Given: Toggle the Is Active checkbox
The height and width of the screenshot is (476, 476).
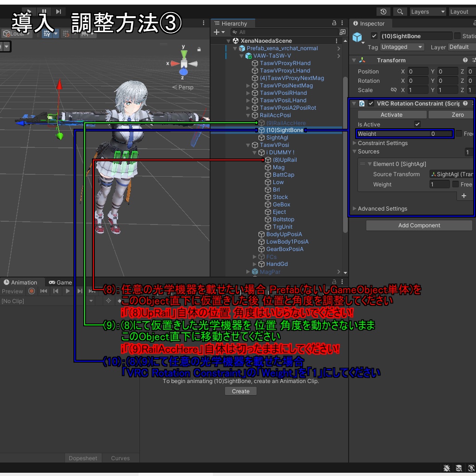Looking at the screenshot, I should point(417,124).
